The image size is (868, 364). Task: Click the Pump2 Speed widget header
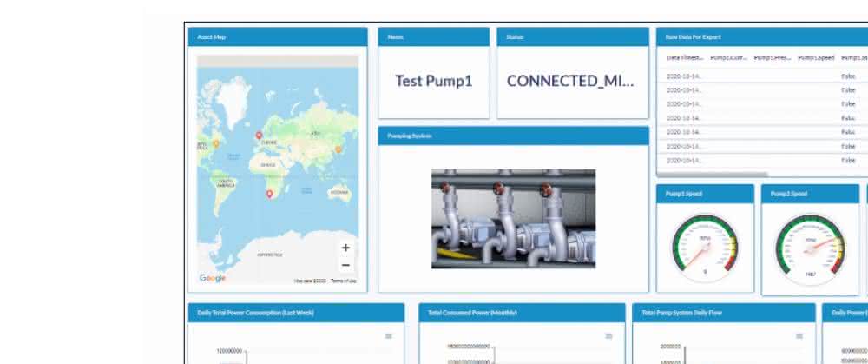click(x=810, y=194)
